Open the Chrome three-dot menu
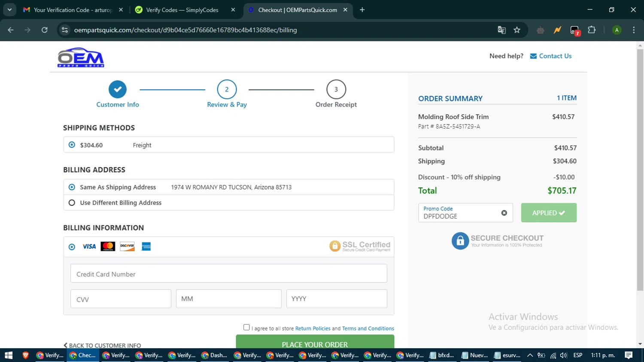This screenshot has width=644, height=362. tap(634, 30)
